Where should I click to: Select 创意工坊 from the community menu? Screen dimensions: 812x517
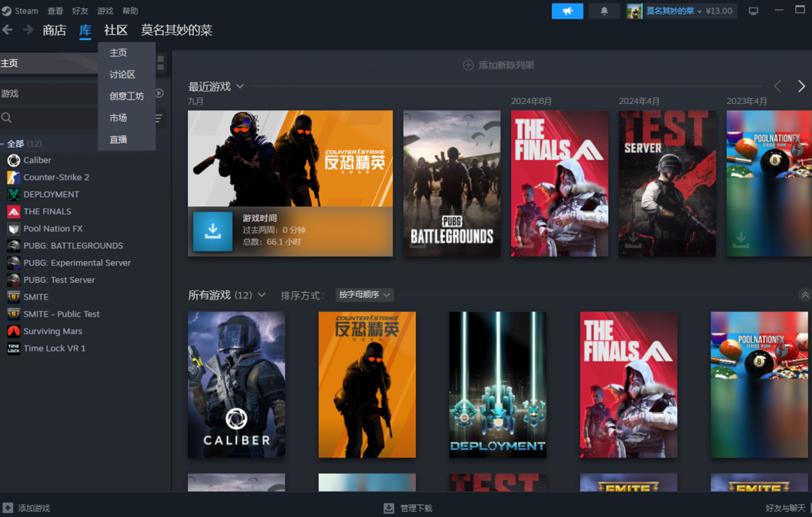pos(126,96)
